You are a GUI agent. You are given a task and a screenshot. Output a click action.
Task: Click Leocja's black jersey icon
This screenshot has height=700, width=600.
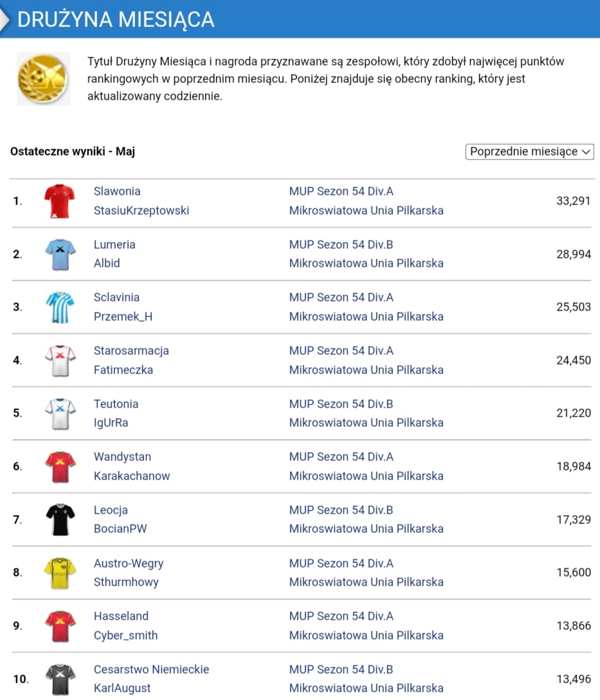point(60,520)
